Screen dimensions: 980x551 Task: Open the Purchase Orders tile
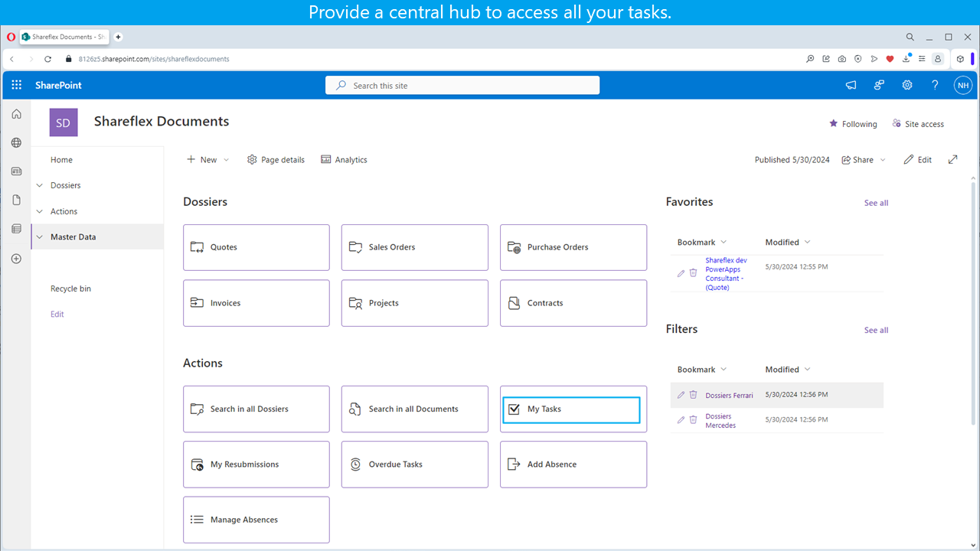[x=573, y=247]
